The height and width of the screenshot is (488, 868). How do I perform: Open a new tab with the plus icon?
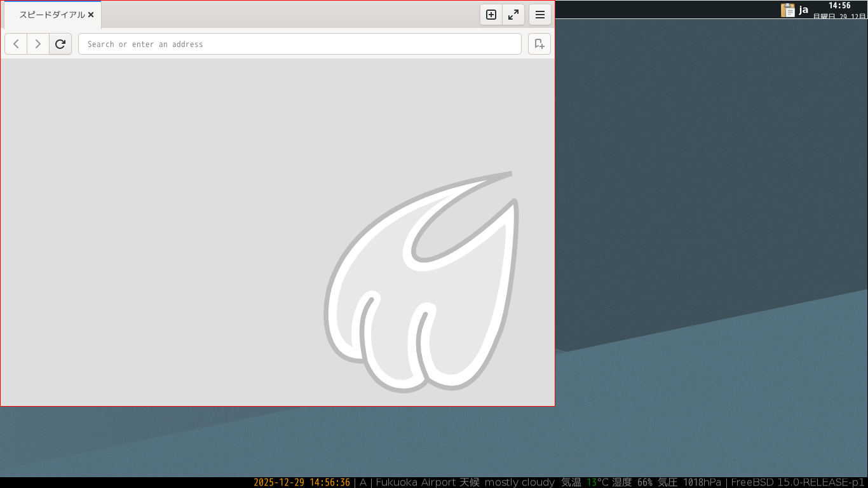[x=491, y=15]
